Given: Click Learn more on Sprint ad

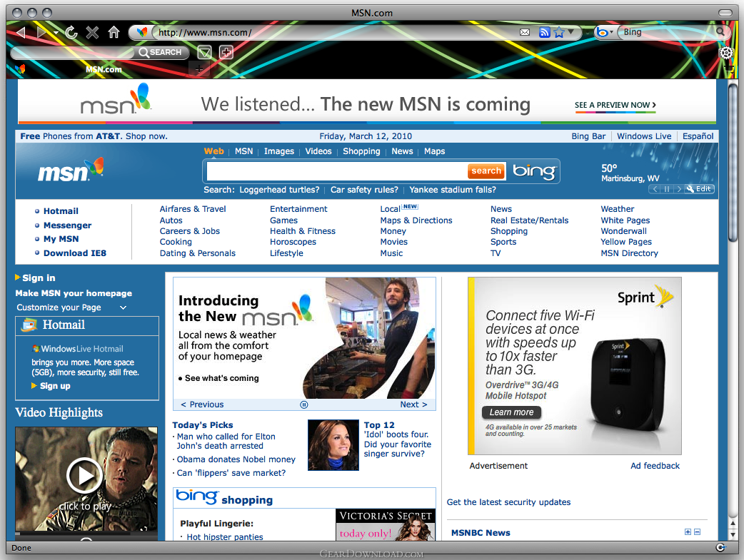Looking at the screenshot, I should [511, 412].
